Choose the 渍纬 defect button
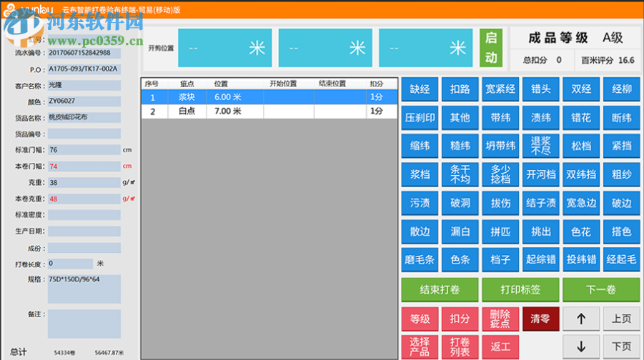Image resolution: width=644 pixels, height=360 pixels. [x=540, y=118]
